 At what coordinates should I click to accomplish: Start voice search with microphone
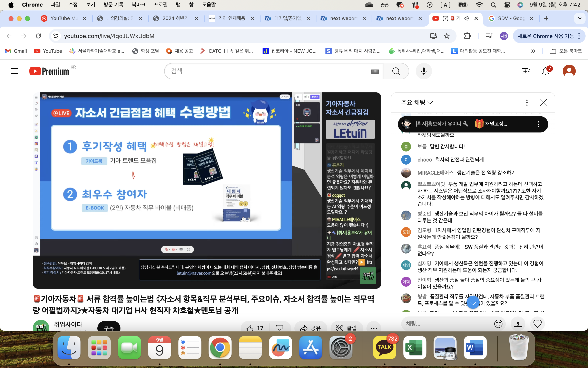pos(423,71)
